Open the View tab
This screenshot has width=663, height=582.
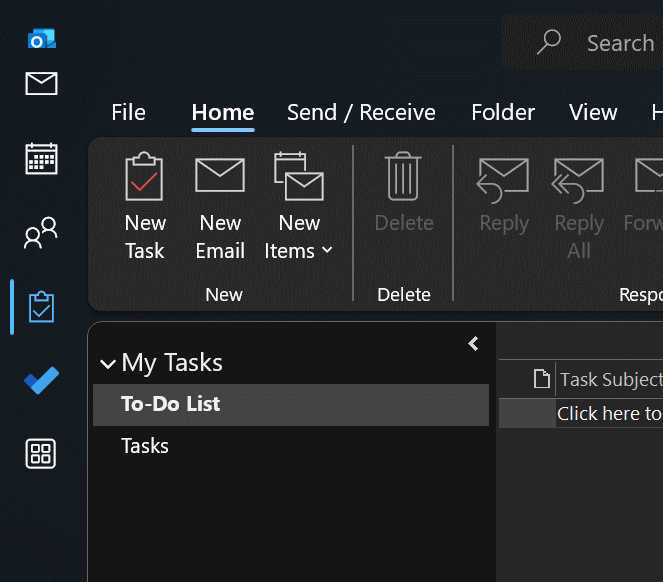(x=593, y=113)
